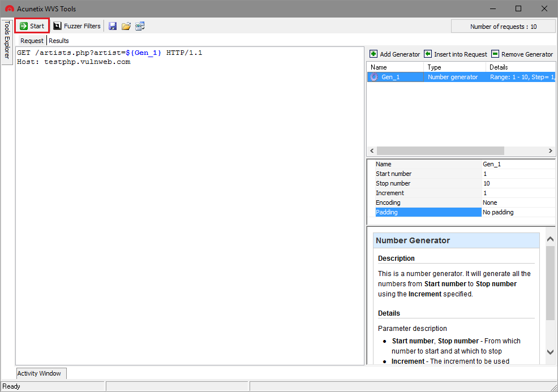The image size is (558, 392).
Task: Sort by the Type column header
Action: click(x=454, y=67)
